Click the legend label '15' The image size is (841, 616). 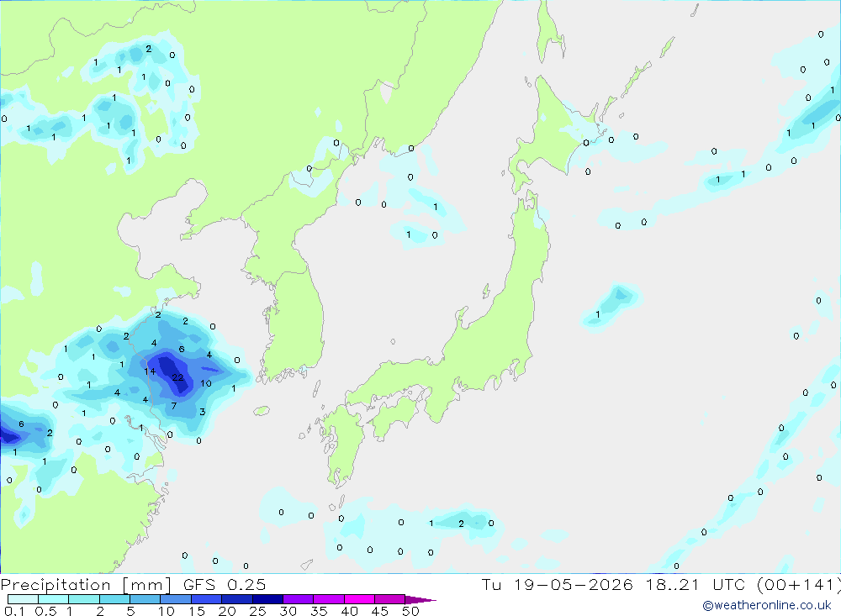pos(197,611)
